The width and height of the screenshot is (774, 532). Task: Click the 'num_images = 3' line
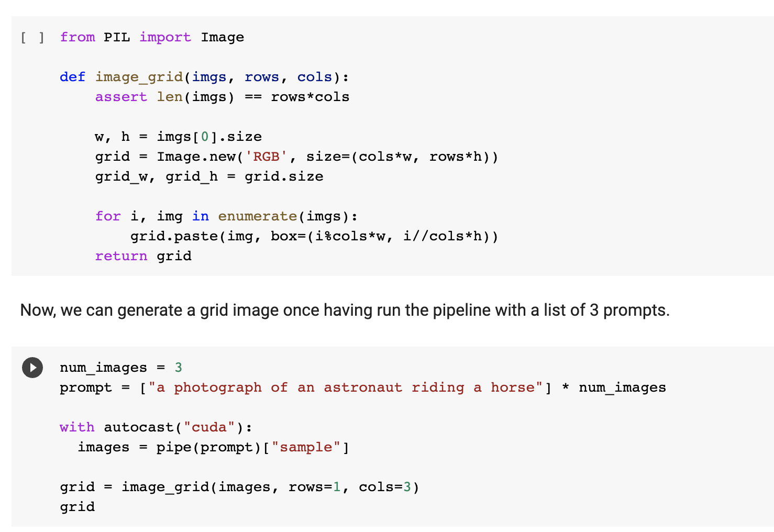pyautogui.click(x=121, y=368)
